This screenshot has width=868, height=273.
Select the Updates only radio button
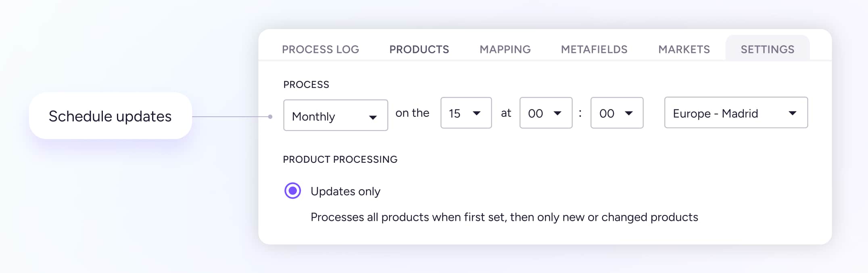[x=293, y=191]
